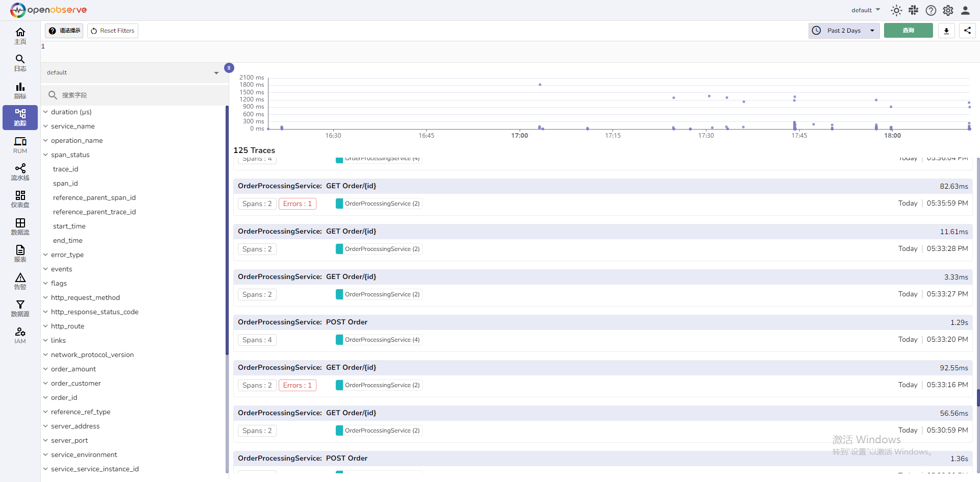Expand the http_route field
Screen dimensions: 980x482
[68, 326]
